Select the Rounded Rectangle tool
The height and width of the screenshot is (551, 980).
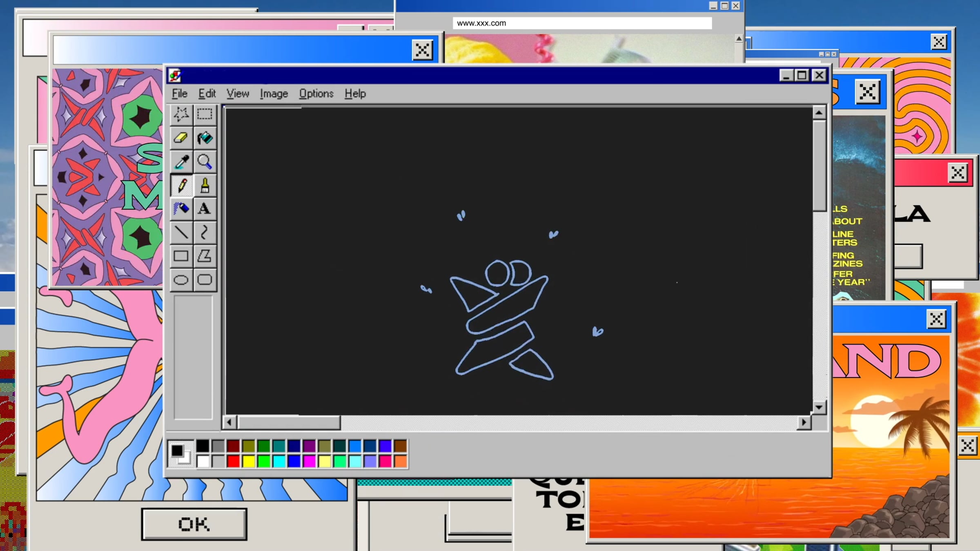click(205, 280)
